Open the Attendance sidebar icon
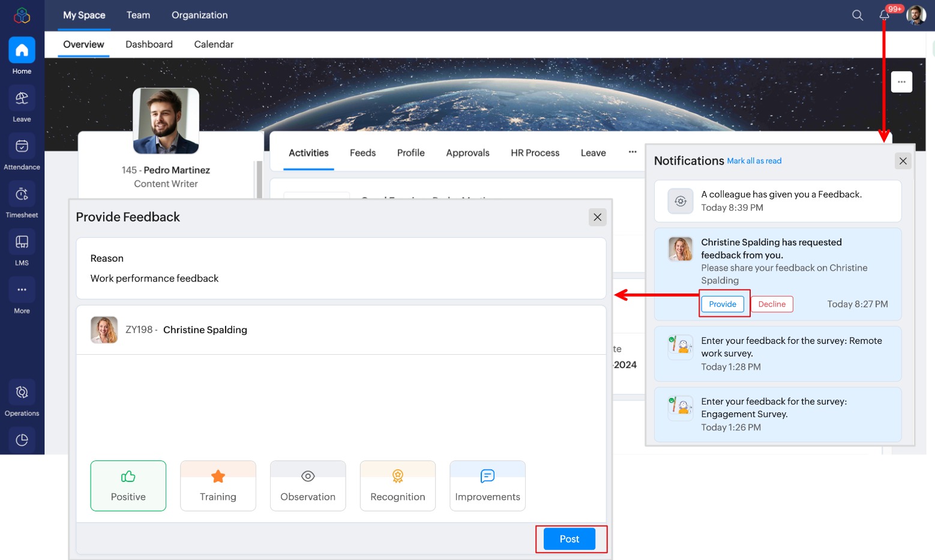This screenshot has width=935, height=560. [22, 151]
